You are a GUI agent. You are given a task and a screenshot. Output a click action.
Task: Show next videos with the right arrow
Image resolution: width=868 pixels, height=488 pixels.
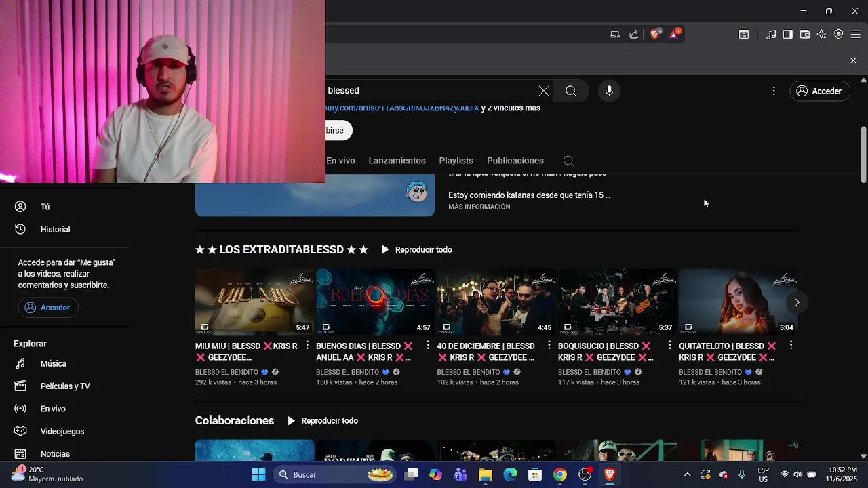797,302
